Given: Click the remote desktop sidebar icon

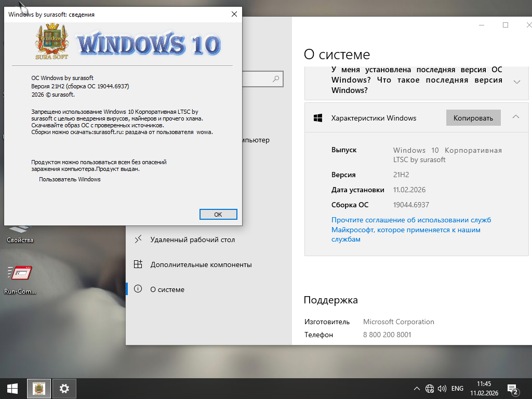Looking at the screenshot, I should pos(138,239).
